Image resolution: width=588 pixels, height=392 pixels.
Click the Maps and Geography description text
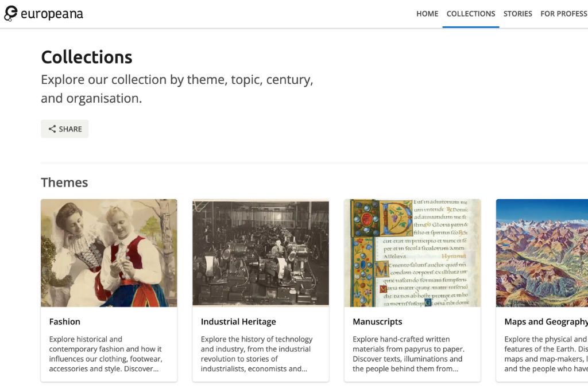click(x=546, y=354)
